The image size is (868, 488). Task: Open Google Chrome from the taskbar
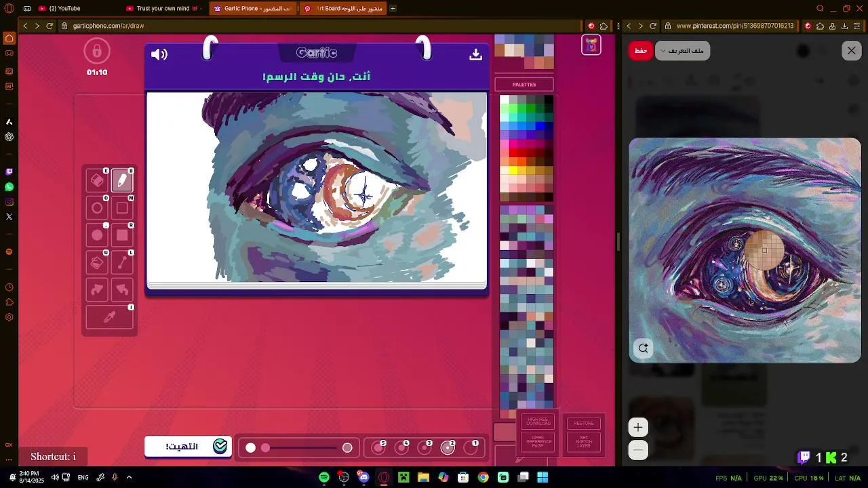click(483, 477)
